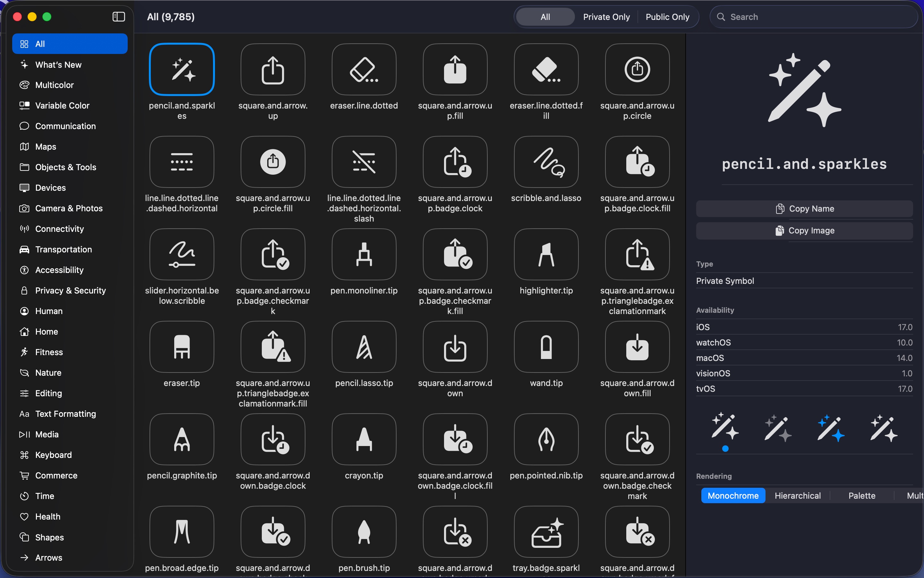
Task: Choose Hierarchical rendering mode
Action: pos(797,495)
